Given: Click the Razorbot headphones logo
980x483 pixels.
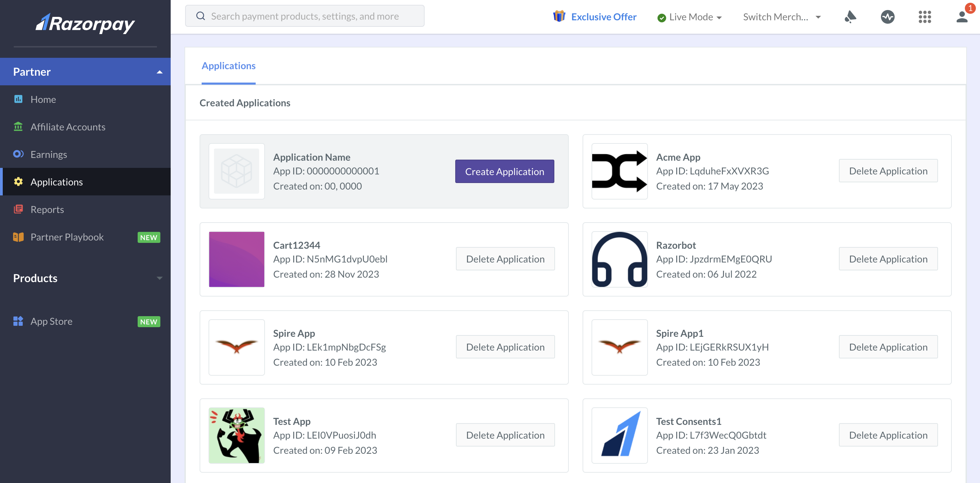Looking at the screenshot, I should [619, 259].
